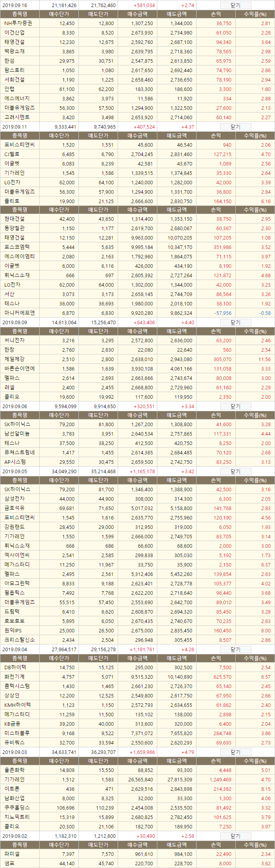Select the 샘표 row name

9,863
